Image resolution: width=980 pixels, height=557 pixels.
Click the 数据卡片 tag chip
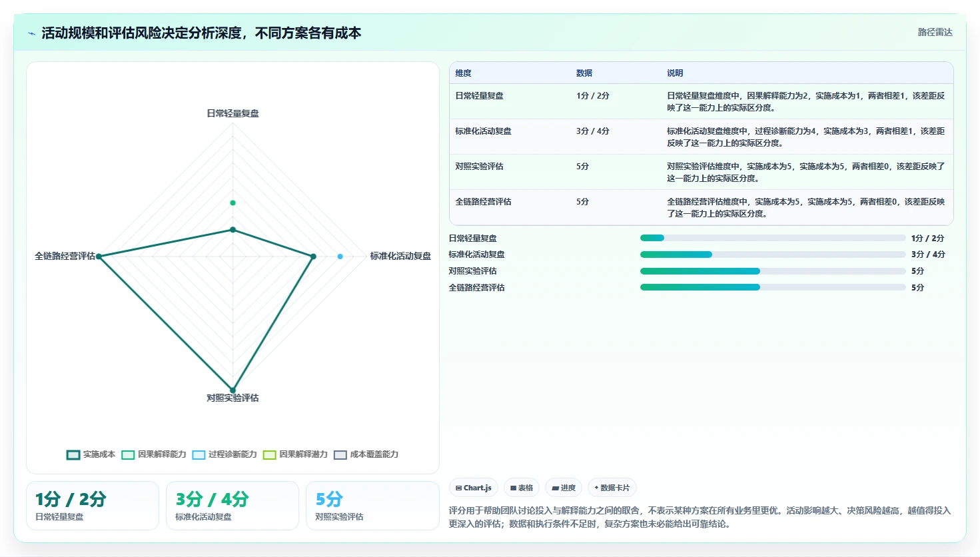[612, 488]
